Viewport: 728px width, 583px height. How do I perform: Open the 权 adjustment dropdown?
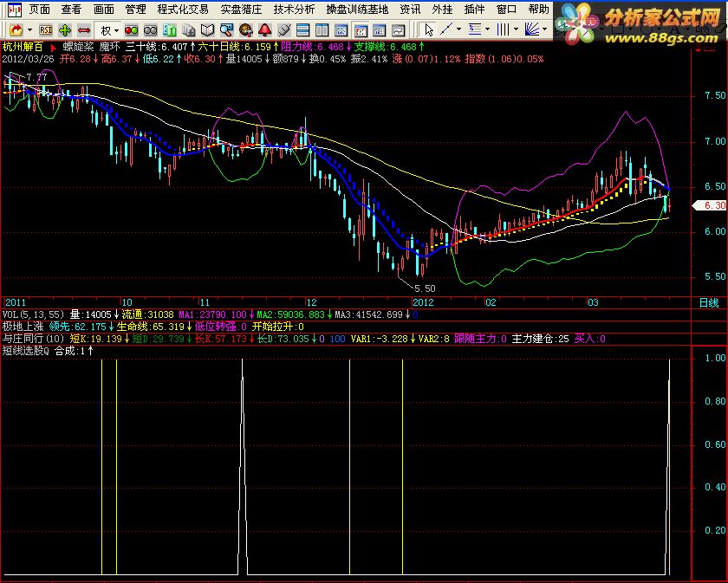pyautogui.click(x=109, y=30)
